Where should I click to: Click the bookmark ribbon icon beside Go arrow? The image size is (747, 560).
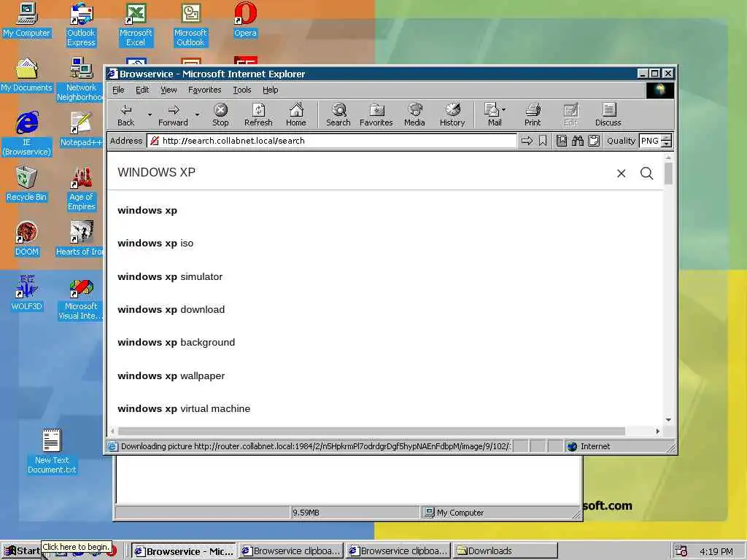[x=543, y=141]
